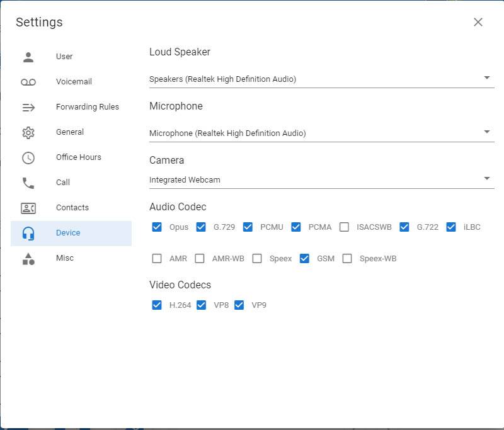This screenshot has width=504, height=430.
Task: Switch to the Forwarding Rules section
Action: tap(87, 107)
